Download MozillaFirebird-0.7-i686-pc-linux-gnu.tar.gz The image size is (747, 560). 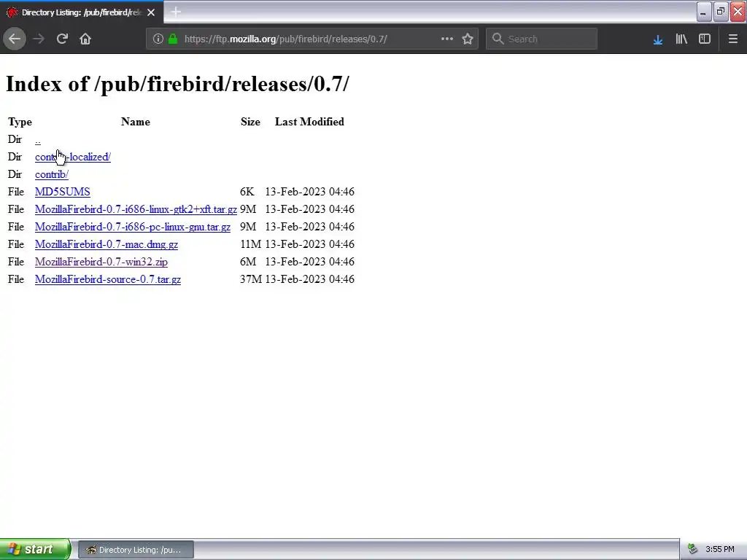(133, 227)
